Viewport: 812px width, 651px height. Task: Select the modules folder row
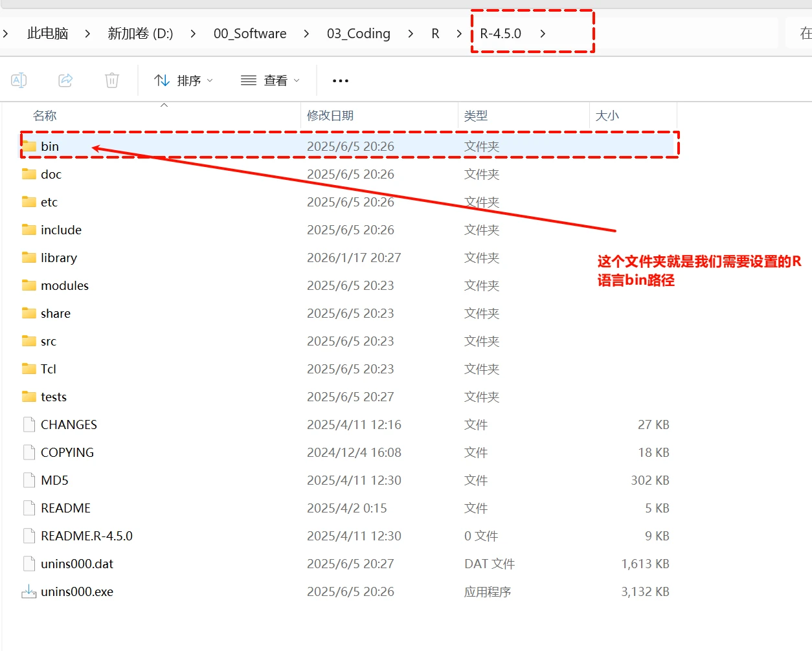coord(65,285)
